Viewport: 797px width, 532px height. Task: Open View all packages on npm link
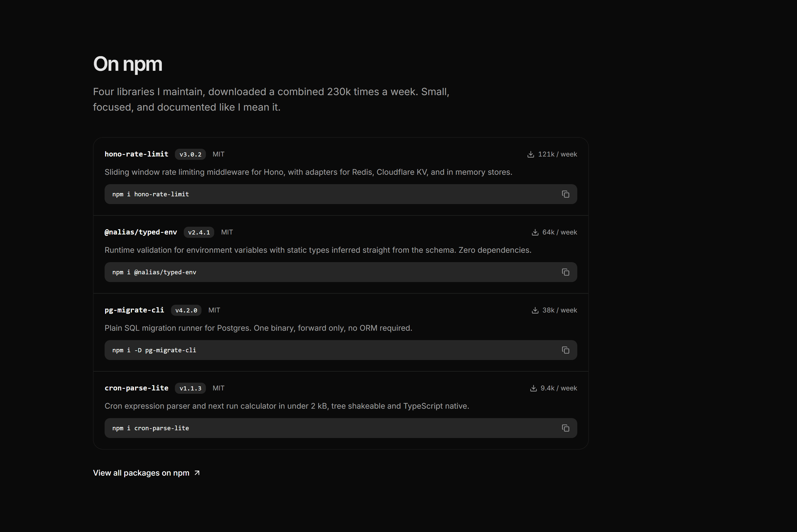point(146,473)
